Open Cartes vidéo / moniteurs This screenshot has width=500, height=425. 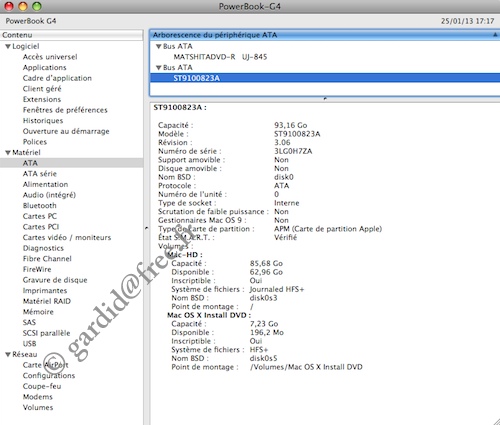point(67,238)
